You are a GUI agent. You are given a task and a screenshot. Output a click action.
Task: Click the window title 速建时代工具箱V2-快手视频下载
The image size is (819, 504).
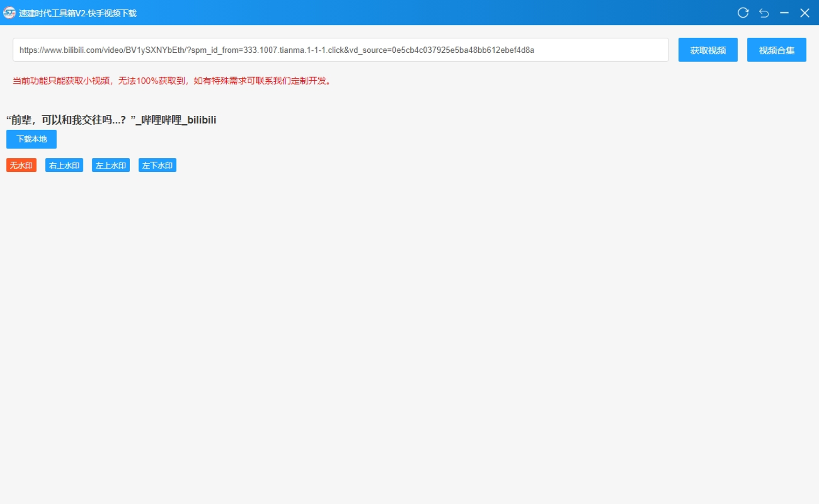click(x=77, y=13)
